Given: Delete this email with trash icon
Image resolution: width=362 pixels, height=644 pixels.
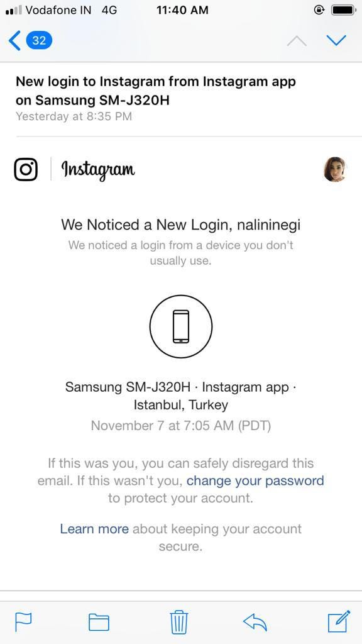Looking at the screenshot, I should point(179,622).
